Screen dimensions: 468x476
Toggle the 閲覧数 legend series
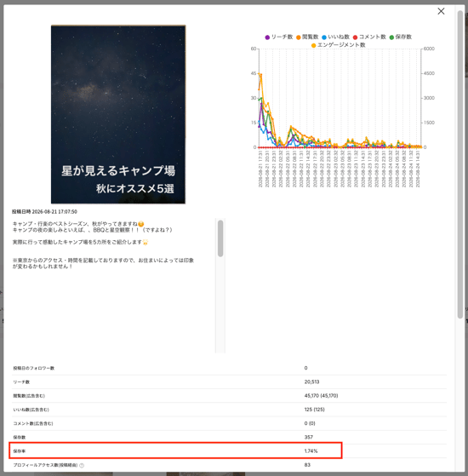[x=307, y=37]
